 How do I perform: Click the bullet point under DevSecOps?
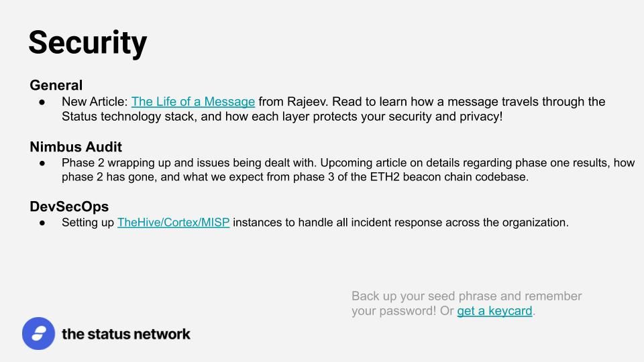[x=42, y=223]
